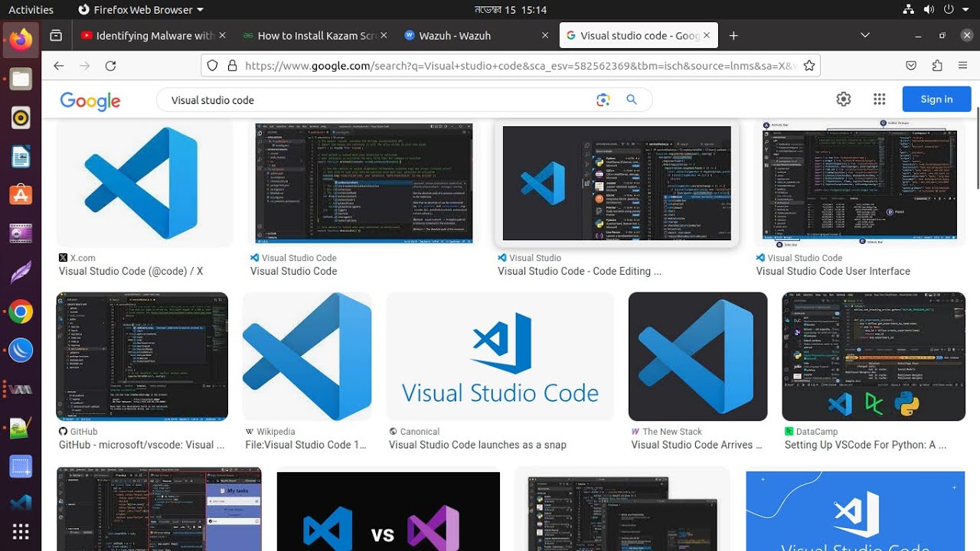
Task: Open the Firefox Web Browser app menu
Action: click(x=141, y=10)
